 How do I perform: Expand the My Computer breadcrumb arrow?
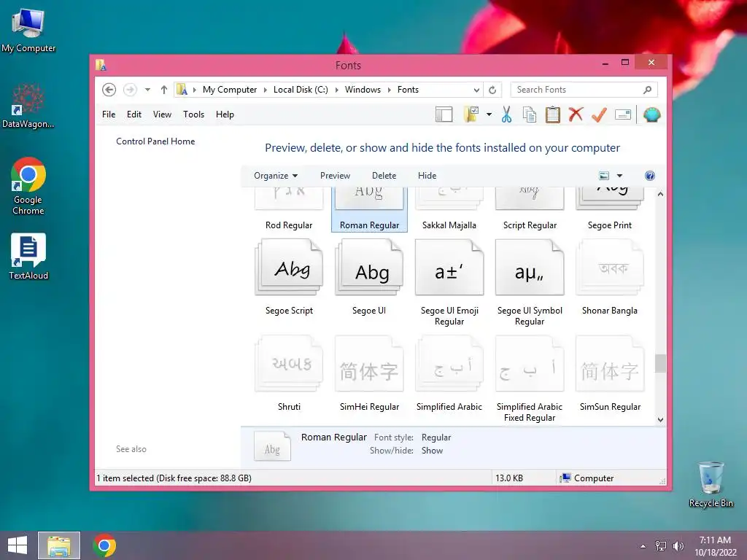pos(266,90)
